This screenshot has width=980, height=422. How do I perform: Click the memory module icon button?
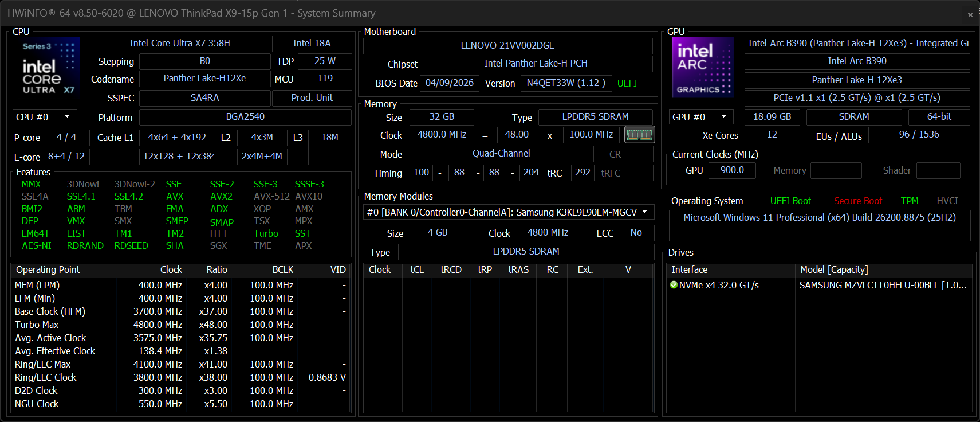pyautogui.click(x=639, y=135)
